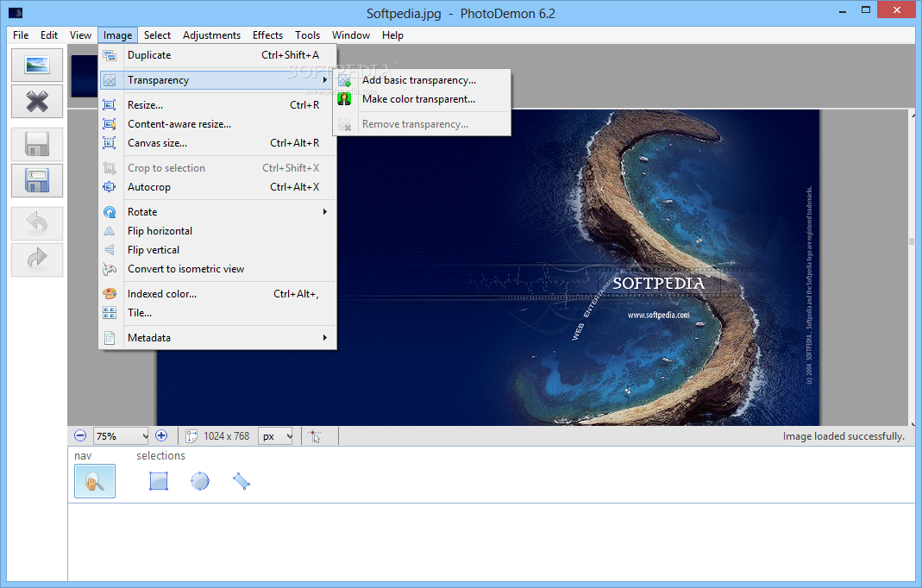Select Convert to isometric view
Screen dimensions: 922x588
click(x=217, y=269)
